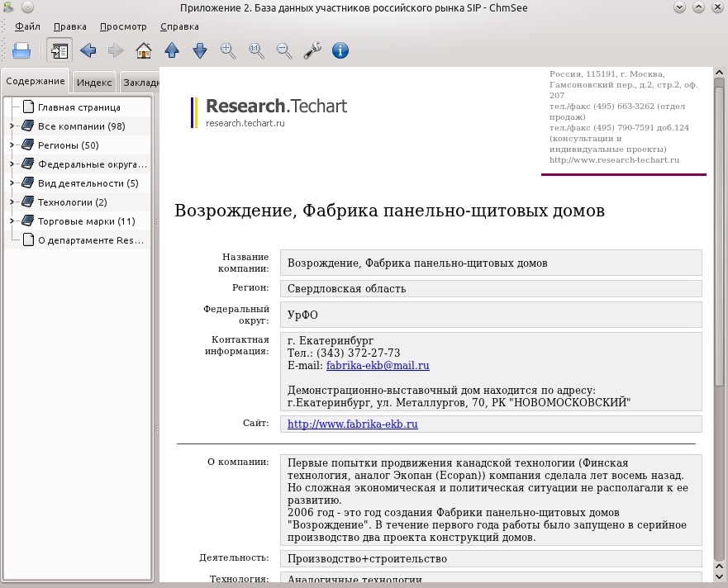Screen dimensions: 728x588
Task: Click the up arrow previous page icon
Action: point(172,50)
